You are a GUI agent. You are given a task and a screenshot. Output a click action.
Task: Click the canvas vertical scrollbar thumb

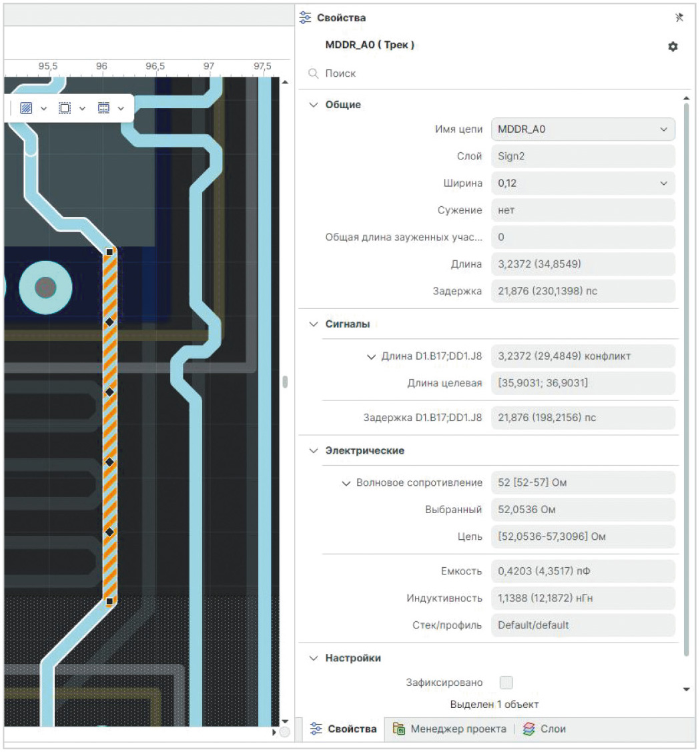285,382
